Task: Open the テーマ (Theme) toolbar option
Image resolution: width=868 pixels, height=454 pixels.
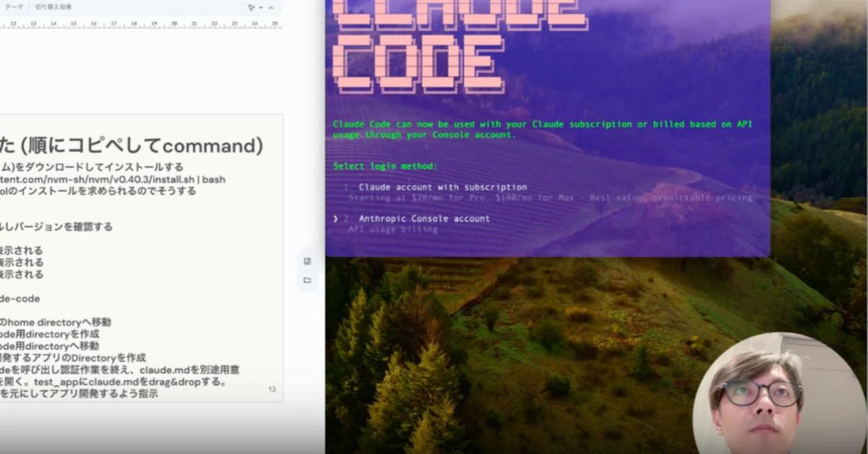Action: pos(14,7)
